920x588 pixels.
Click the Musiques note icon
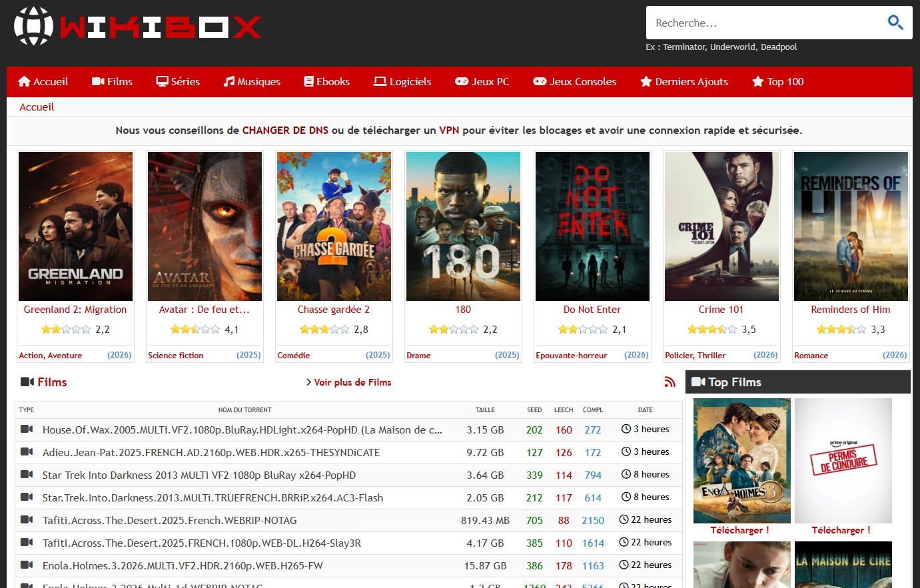[229, 81]
